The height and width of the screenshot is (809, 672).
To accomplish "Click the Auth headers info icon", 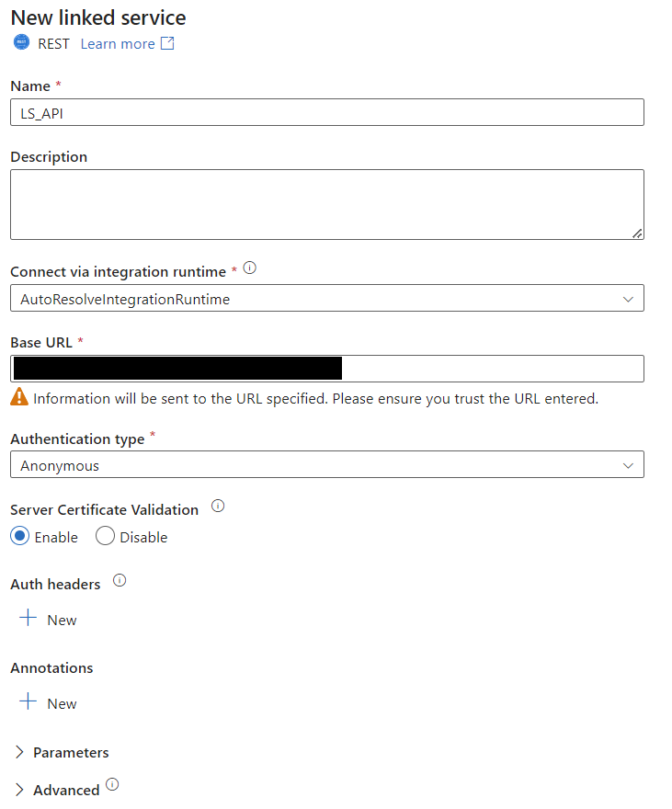I will (120, 580).
